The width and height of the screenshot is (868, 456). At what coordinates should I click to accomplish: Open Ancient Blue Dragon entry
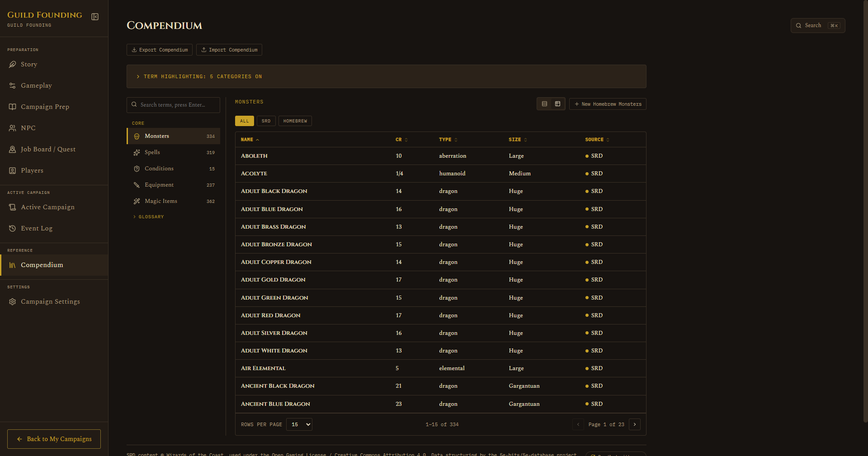441,404
